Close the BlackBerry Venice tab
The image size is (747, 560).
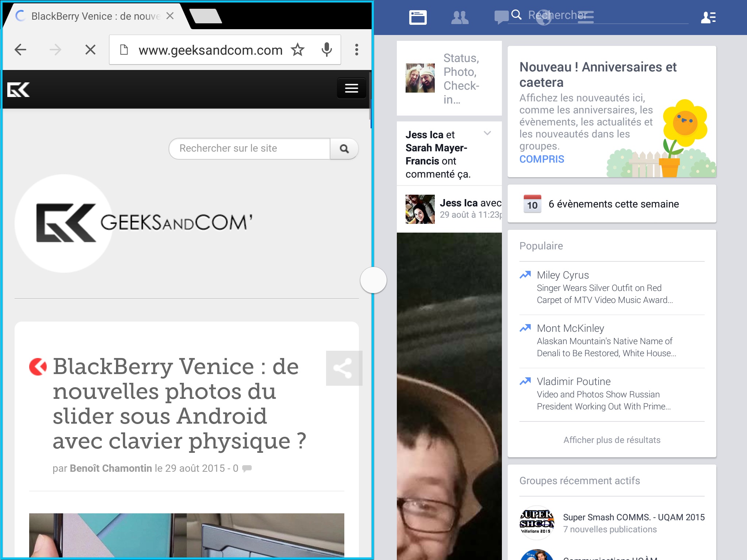(x=170, y=16)
